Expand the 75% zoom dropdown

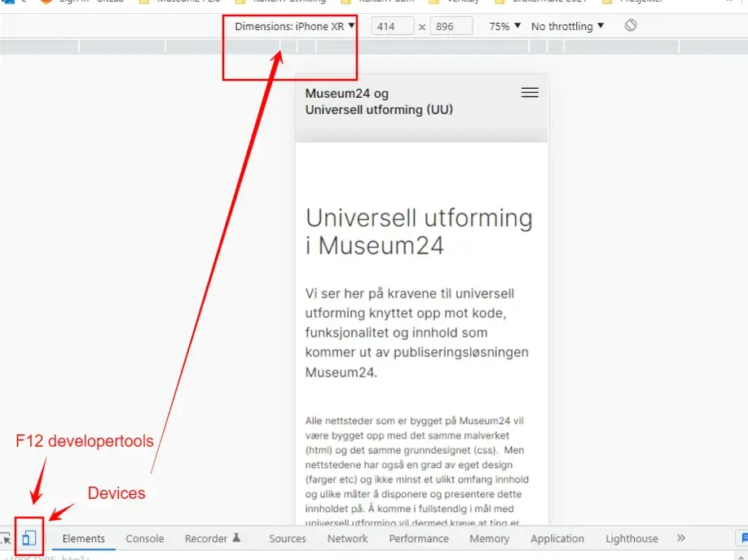coord(504,26)
